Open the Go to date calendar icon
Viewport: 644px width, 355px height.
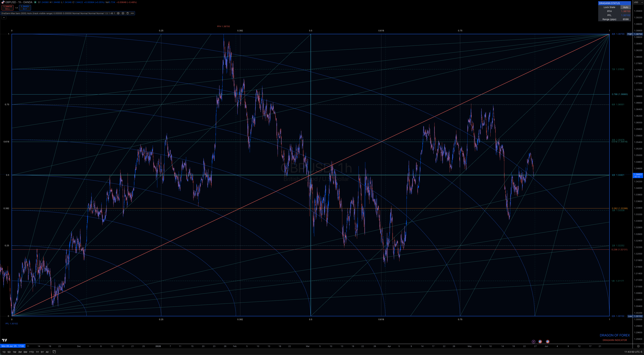click(54, 352)
